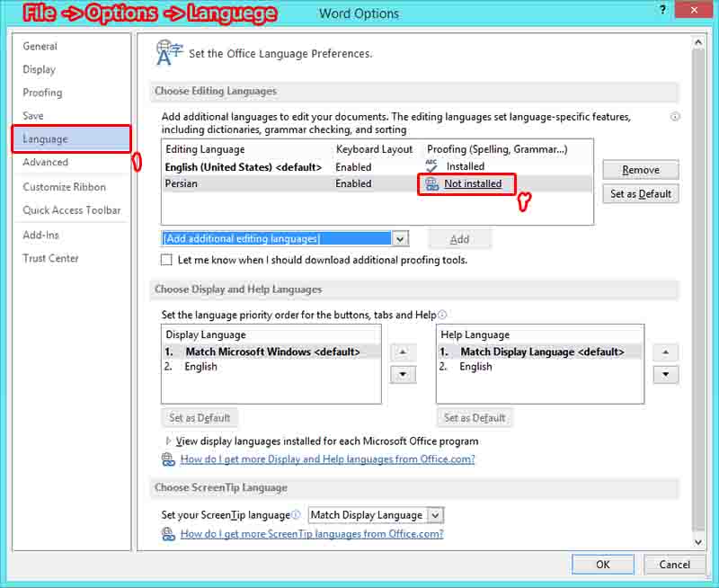Close the Word Options dialog
Screen dimensions: 719x588
(694, 10)
